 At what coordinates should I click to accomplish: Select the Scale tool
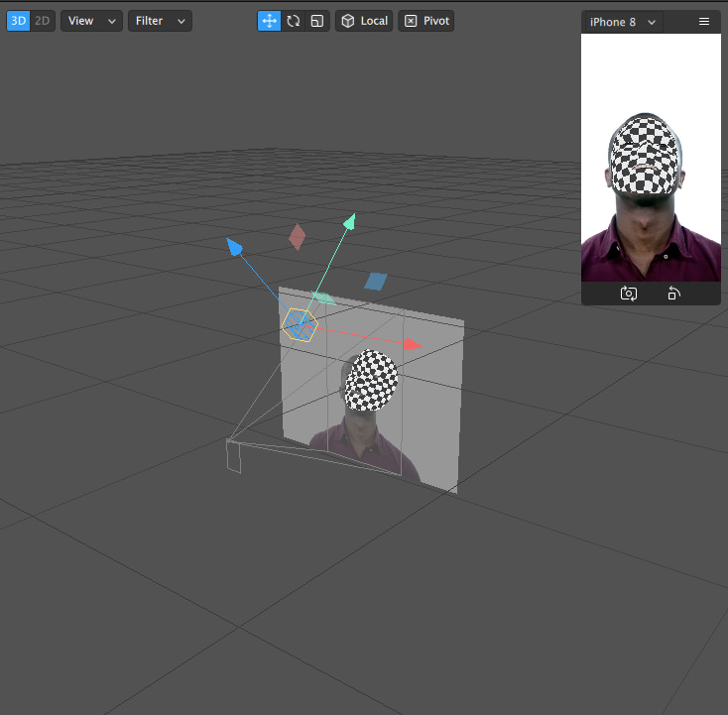(x=317, y=21)
